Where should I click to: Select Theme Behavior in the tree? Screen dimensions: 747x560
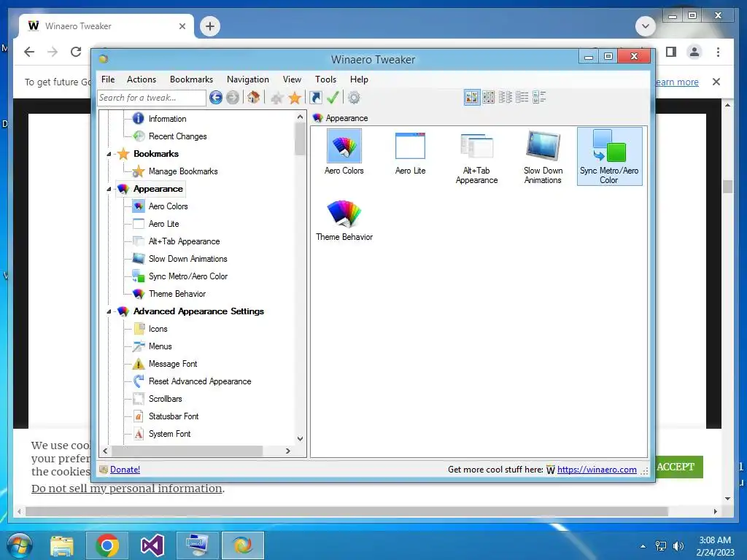tap(177, 294)
